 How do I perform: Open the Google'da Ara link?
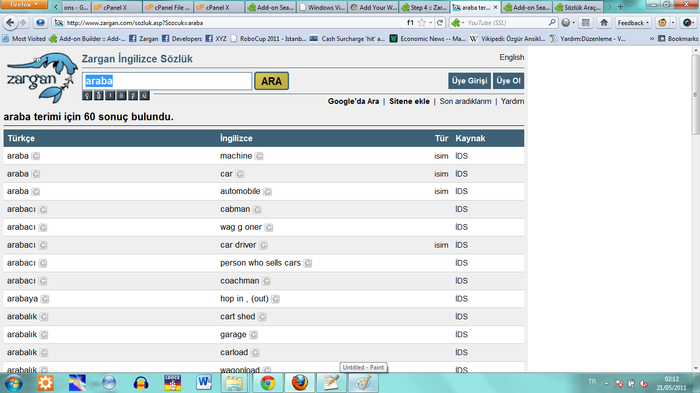[x=353, y=101]
